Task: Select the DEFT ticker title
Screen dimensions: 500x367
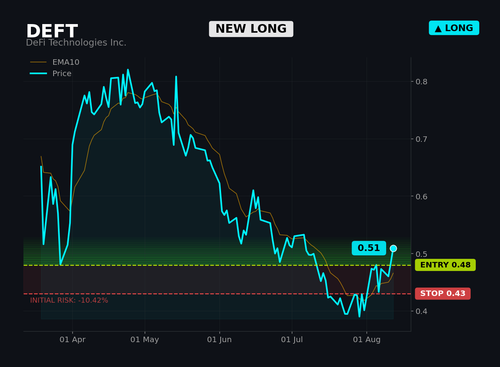Action: (x=52, y=31)
